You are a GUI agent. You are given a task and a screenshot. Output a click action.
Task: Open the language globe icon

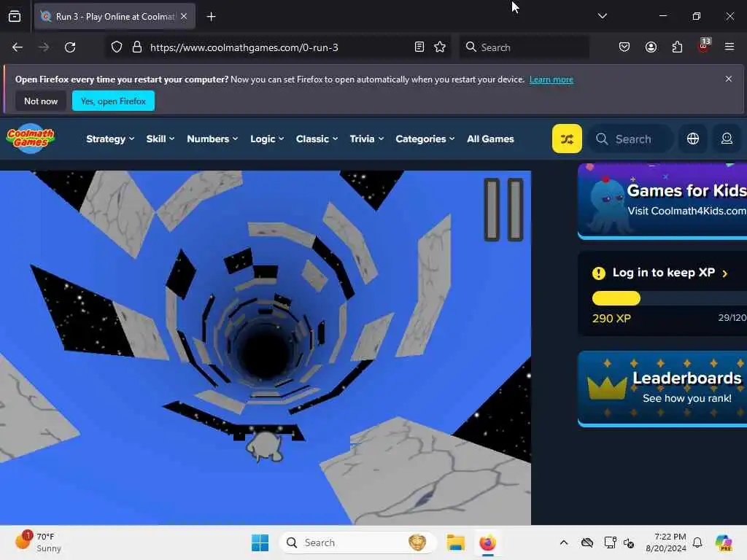coord(693,139)
